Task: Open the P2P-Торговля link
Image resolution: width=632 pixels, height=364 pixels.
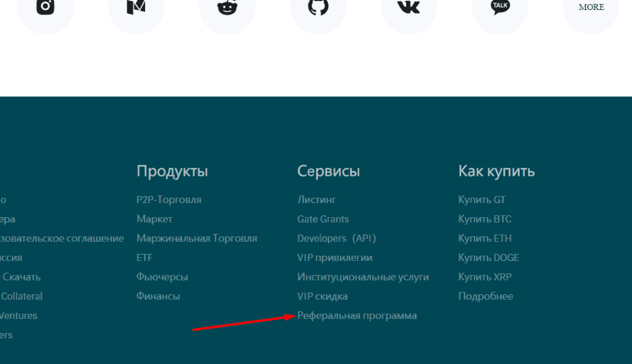Action: pos(169,199)
